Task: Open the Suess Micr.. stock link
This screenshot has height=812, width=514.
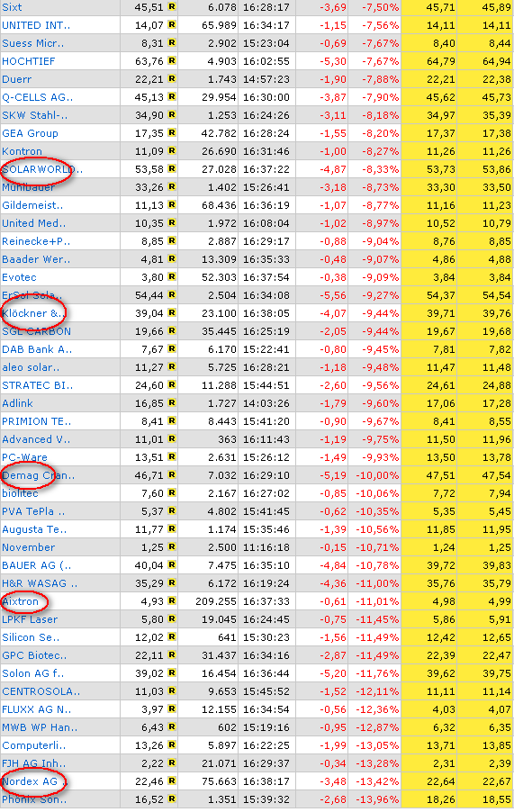Action: pos(33,43)
